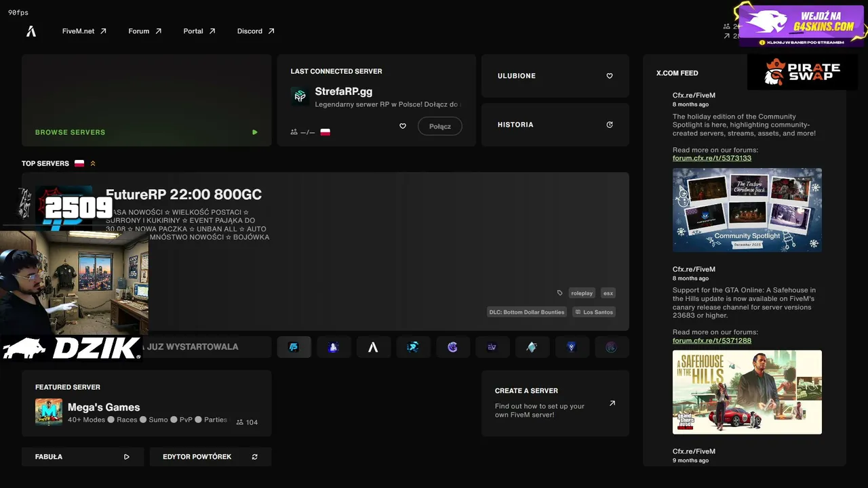Click the Los Santos map badge
This screenshot has width=868, height=488.
(594, 312)
